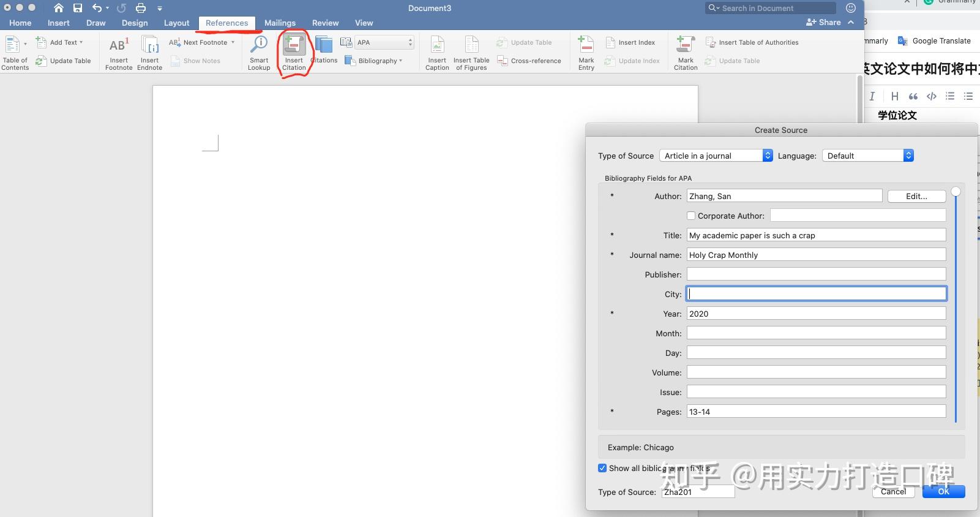Open the Table of Contents gallery

(15, 53)
